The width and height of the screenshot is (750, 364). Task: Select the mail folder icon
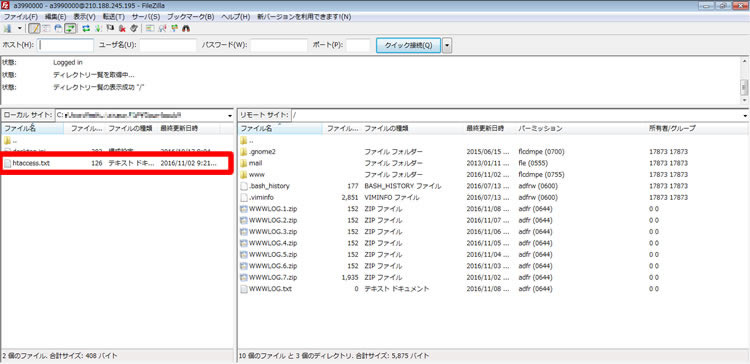[x=243, y=163]
